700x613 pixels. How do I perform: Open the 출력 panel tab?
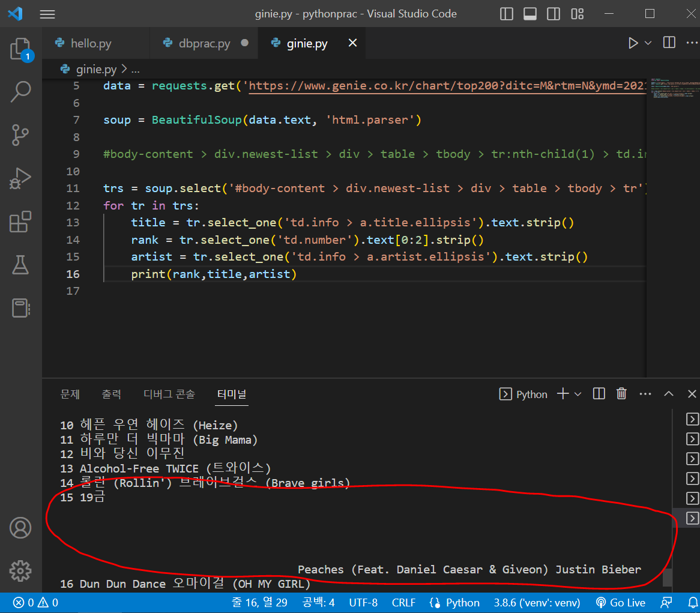point(111,394)
